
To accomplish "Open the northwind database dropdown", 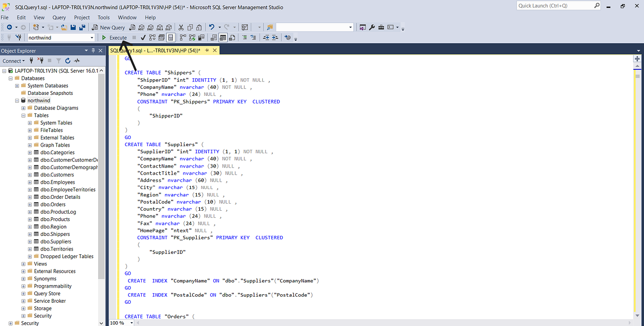I will coord(92,37).
